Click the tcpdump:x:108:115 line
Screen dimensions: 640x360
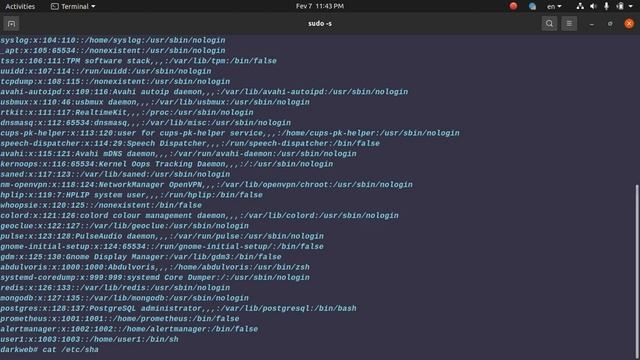pos(115,82)
